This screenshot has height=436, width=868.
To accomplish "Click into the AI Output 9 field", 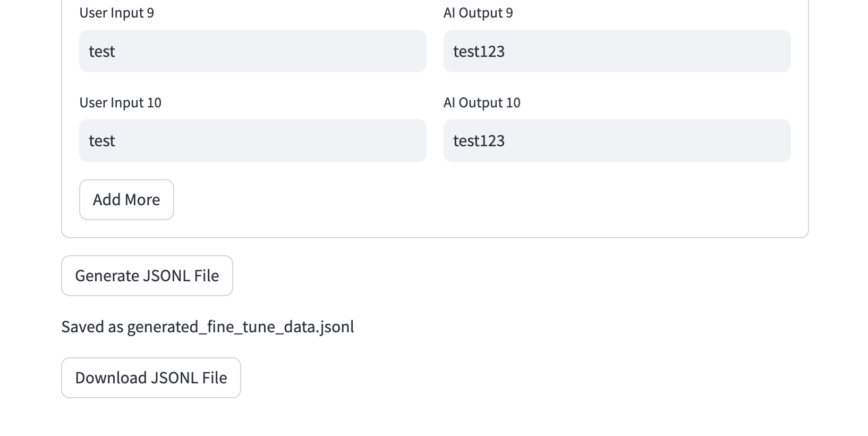I will coord(617,51).
